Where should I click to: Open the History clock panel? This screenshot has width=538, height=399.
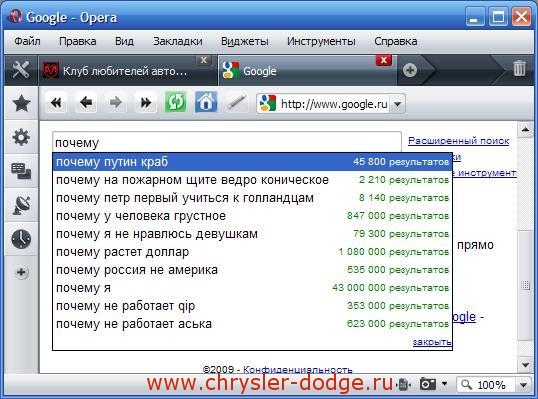[x=21, y=239]
